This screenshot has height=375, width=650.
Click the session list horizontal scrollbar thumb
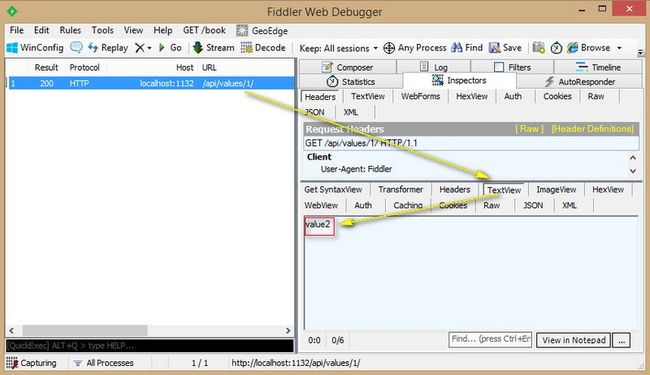click(85, 331)
